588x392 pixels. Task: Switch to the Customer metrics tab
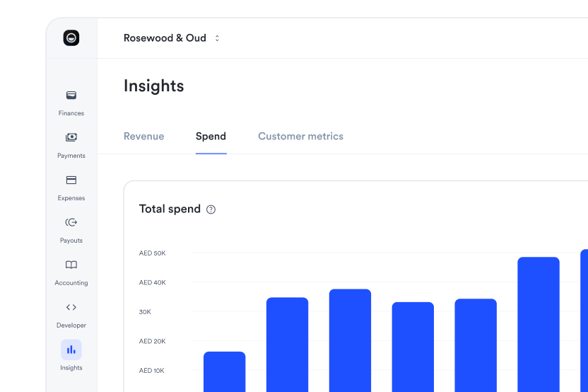click(x=301, y=137)
